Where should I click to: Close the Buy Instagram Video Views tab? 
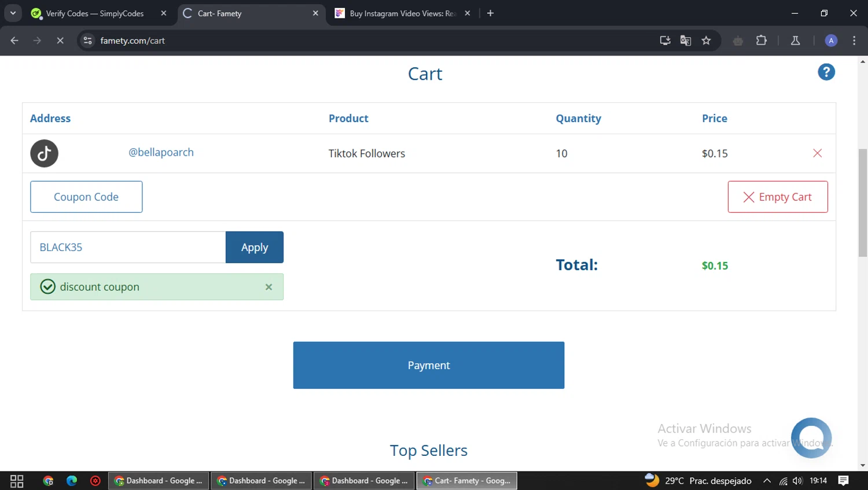coord(468,13)
